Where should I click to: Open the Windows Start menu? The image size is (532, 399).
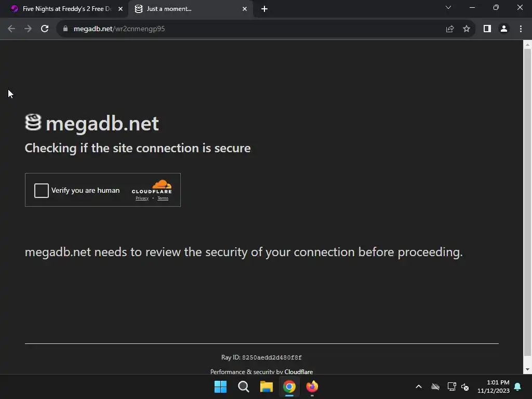pos(220,387)
